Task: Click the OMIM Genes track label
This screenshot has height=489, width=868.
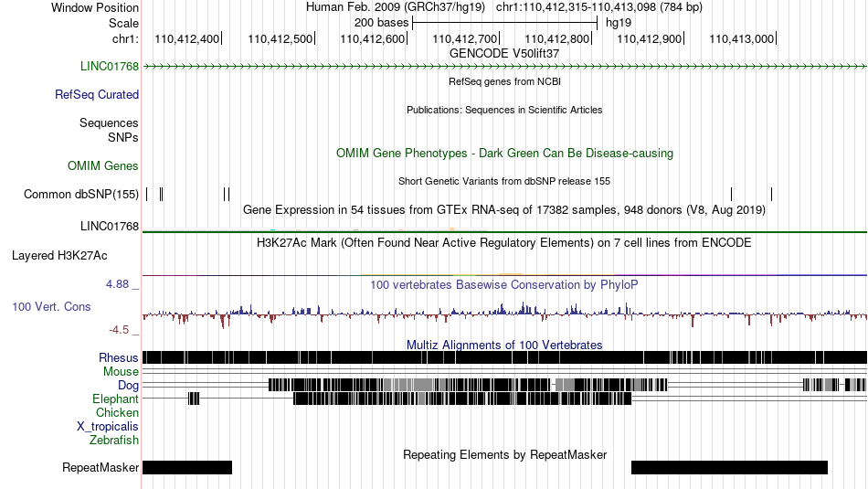Action: pos(103,166)
